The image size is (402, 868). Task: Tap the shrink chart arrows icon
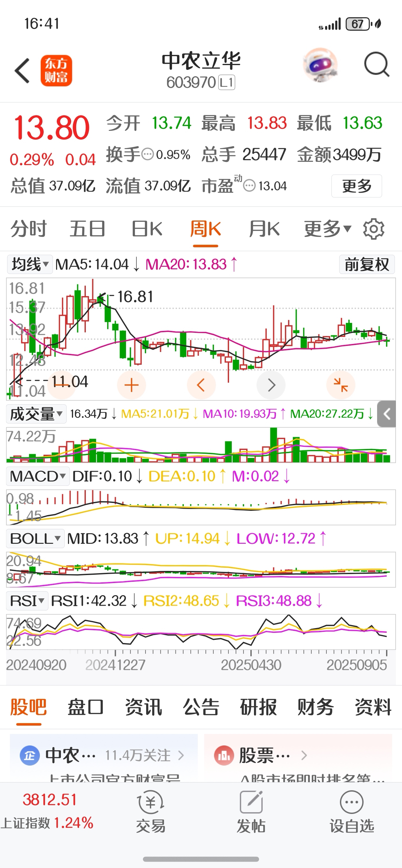pyautogui.click(x=341, y=385)
